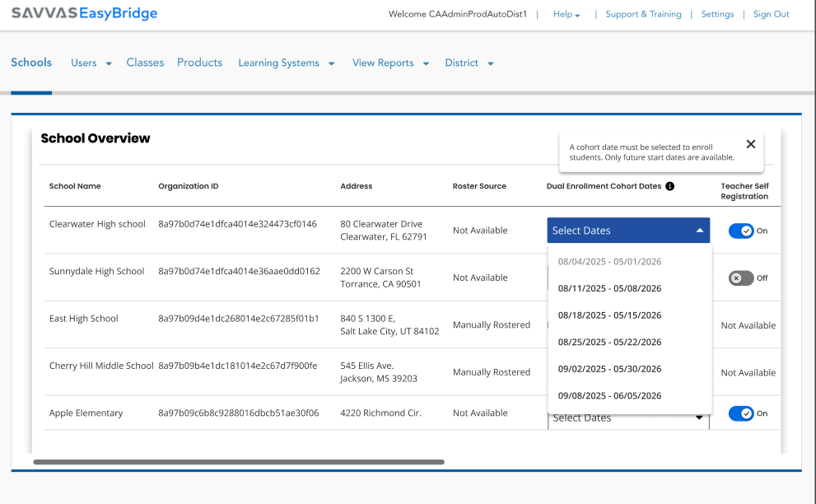
Task: Toggle Teacher Self Registration for Apple Elementary
Action: [x=741, y=413]
